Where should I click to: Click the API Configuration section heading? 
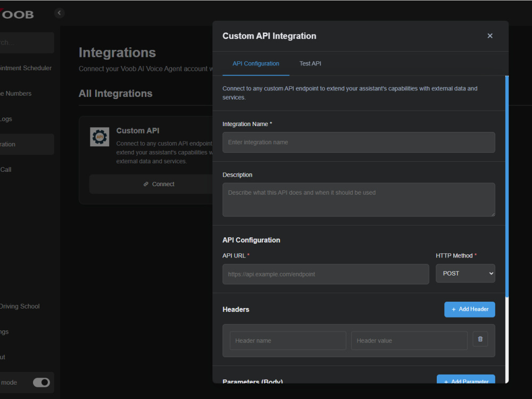(x=252, y=240)
